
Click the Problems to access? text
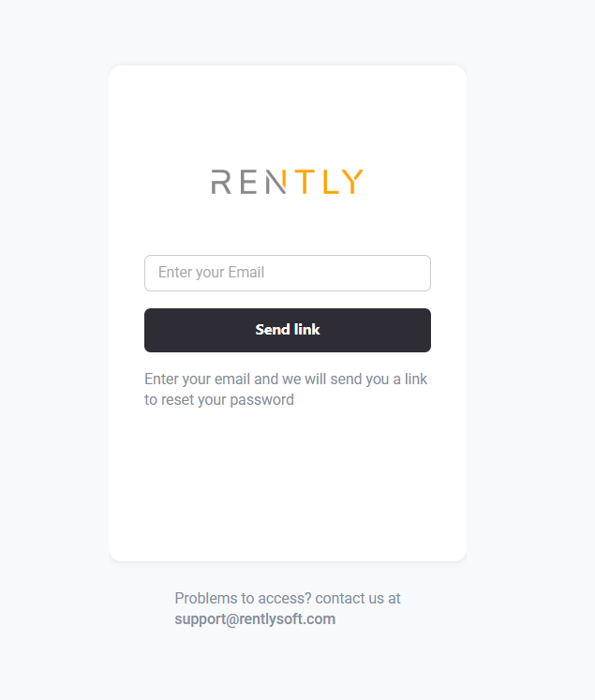pos(243,598)
